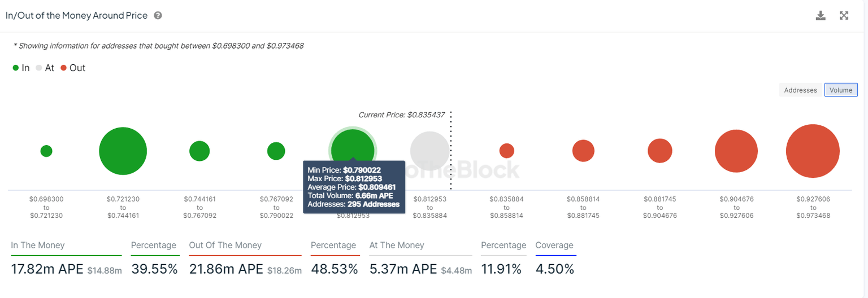Toggle the green In legend item
The height and width of the screenshot is (298, 868).
pyautogui.click(x=21, y=68)
